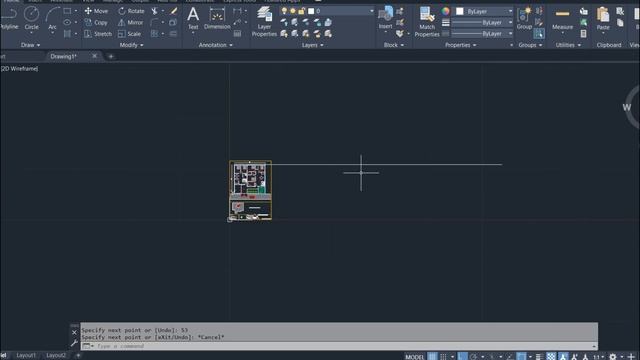This screenshot has height=360, width=640.
Task: Expand the Properties panel
Action: point(460,45)
